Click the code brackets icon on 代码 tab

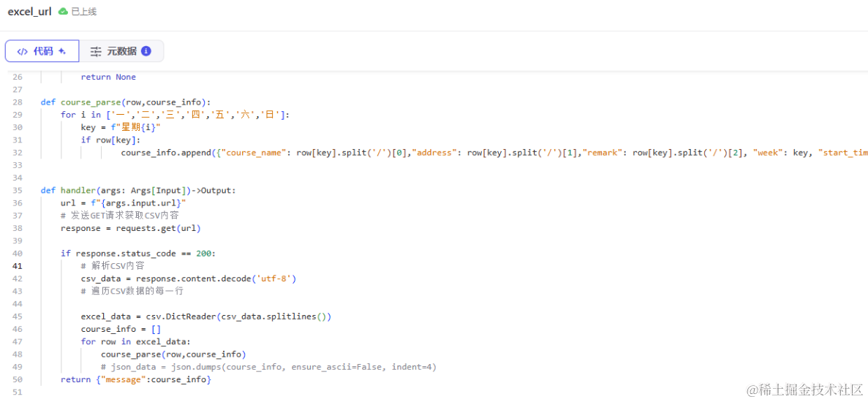tap(23, 51)
